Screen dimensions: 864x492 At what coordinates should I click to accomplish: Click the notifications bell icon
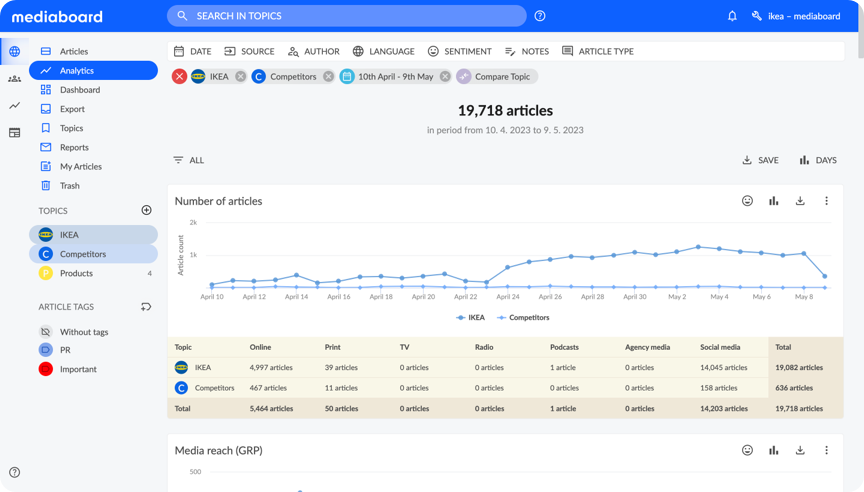click(x=732, y=16)
